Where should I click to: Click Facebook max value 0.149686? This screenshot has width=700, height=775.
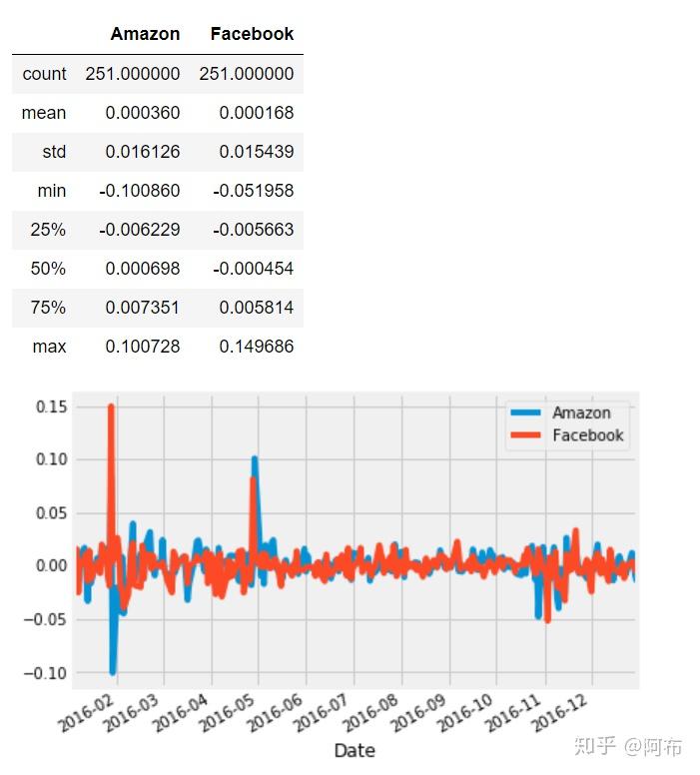tap(256, 347)
